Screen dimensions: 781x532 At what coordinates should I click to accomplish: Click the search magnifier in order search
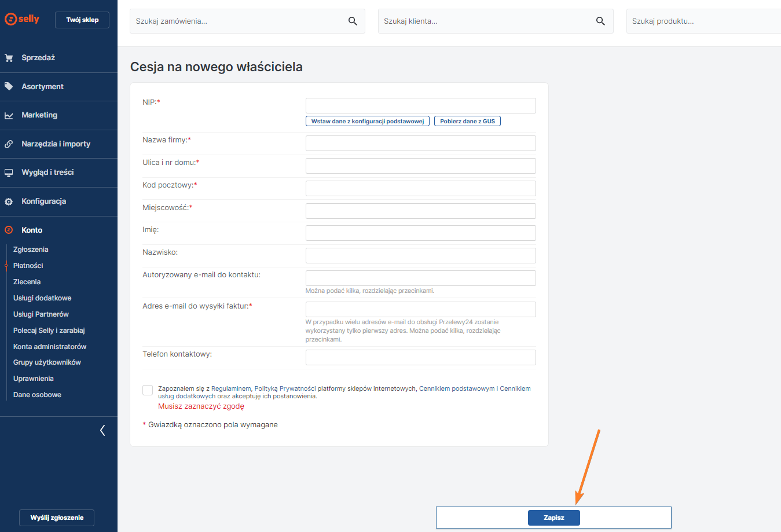click(x=353, y=21)
